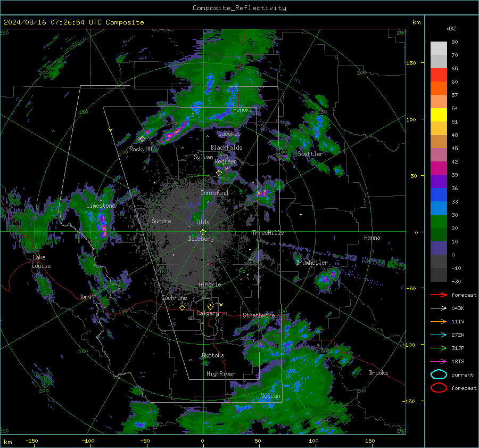Click the Cochrane city label

pos(174,298)
